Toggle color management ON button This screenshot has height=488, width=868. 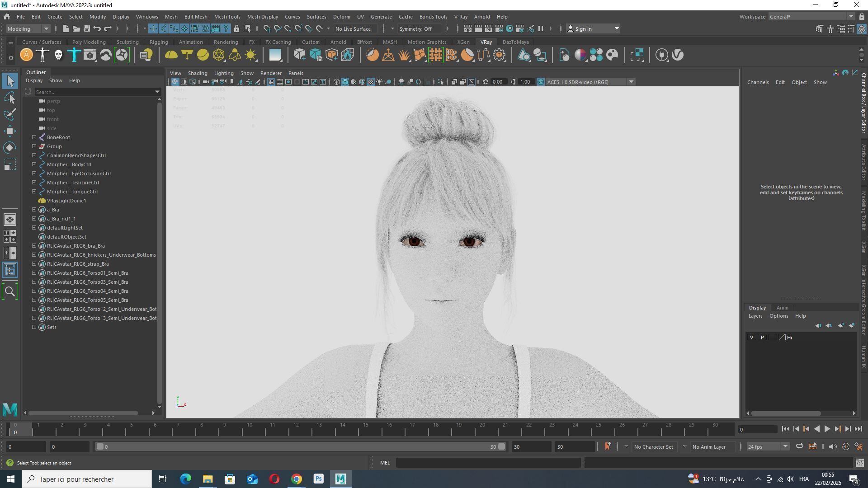541,82
